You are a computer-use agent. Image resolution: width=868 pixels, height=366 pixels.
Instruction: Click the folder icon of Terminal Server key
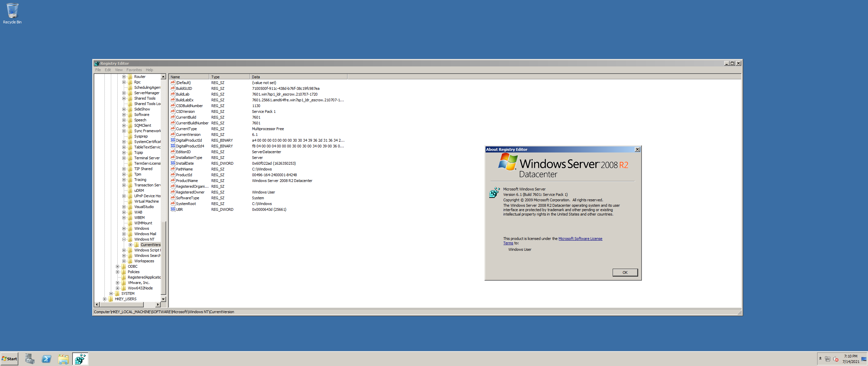click(130, 158)
